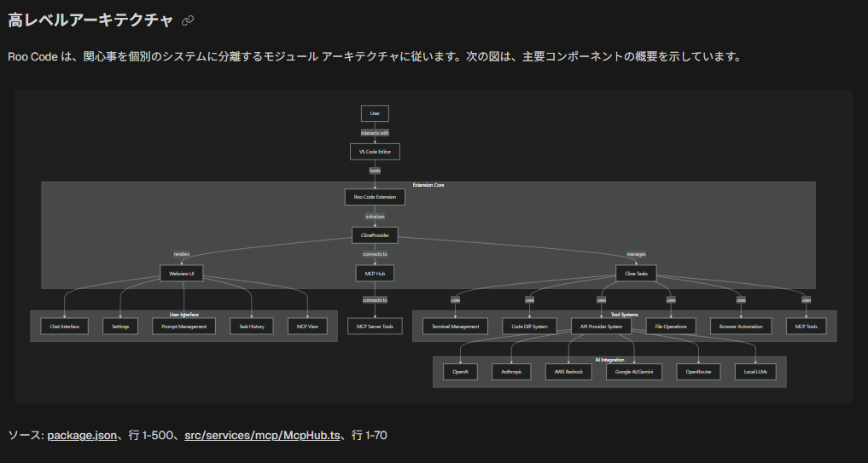Click the File Operations node
Viewport: 868px width, 463px height.
[x=671, y=327]
